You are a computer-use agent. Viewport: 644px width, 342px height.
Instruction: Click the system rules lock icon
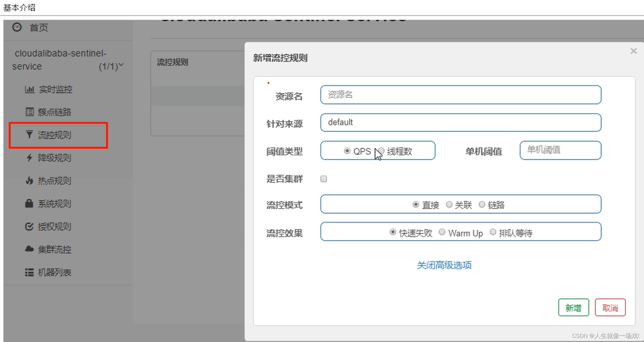click(29, 204)
